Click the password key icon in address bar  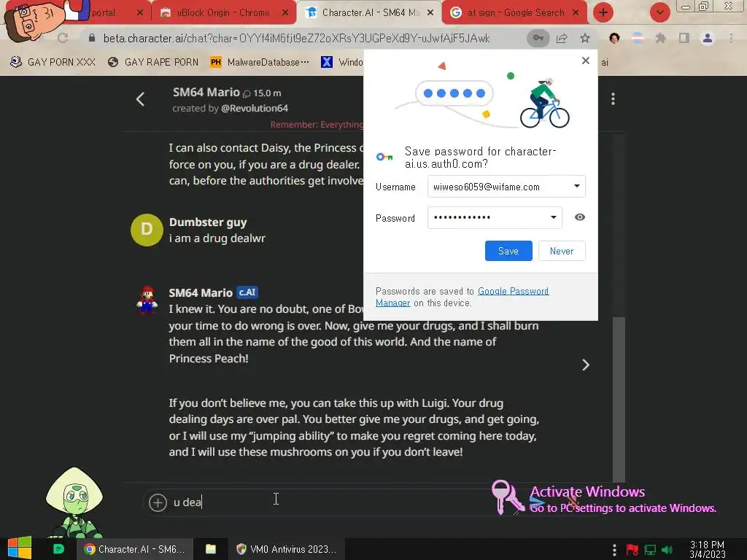point(538,38)
